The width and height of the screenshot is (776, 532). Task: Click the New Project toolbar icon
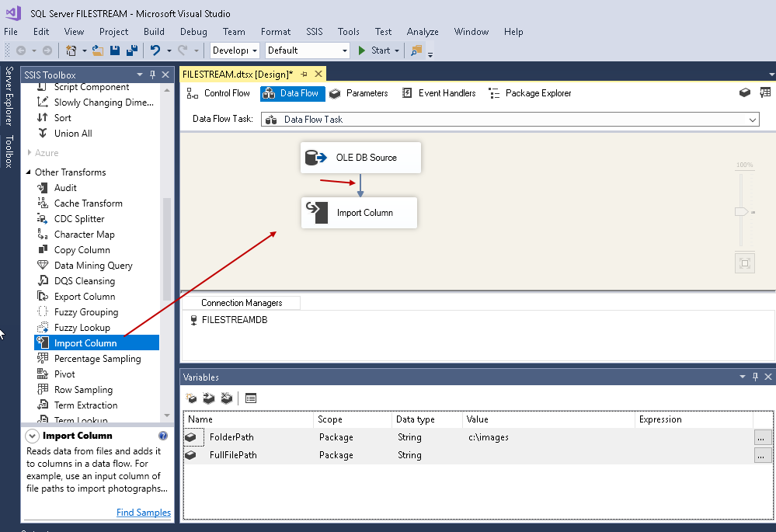(x=71, y=50)
